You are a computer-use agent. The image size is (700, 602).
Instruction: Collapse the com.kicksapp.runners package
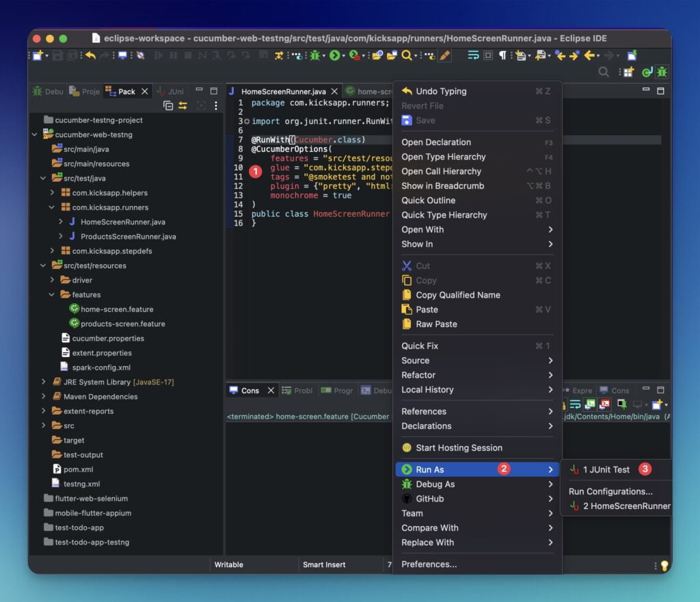coord(52,207)
